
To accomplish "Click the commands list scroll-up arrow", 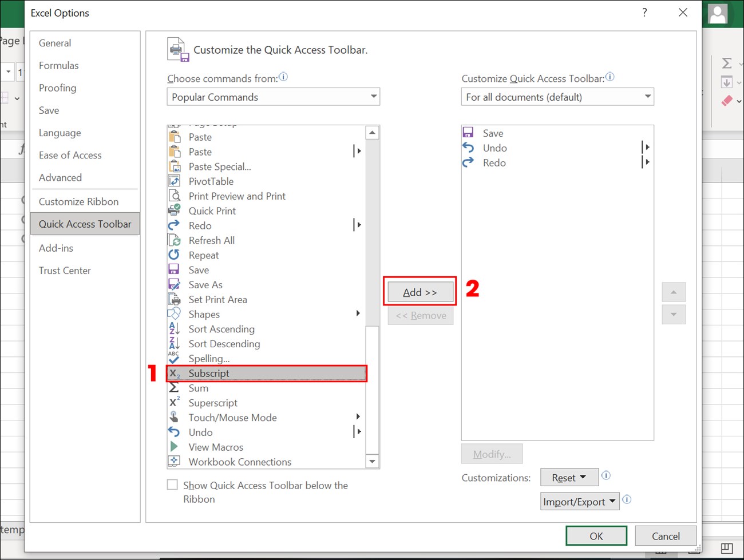I will (x=372, y=132).
